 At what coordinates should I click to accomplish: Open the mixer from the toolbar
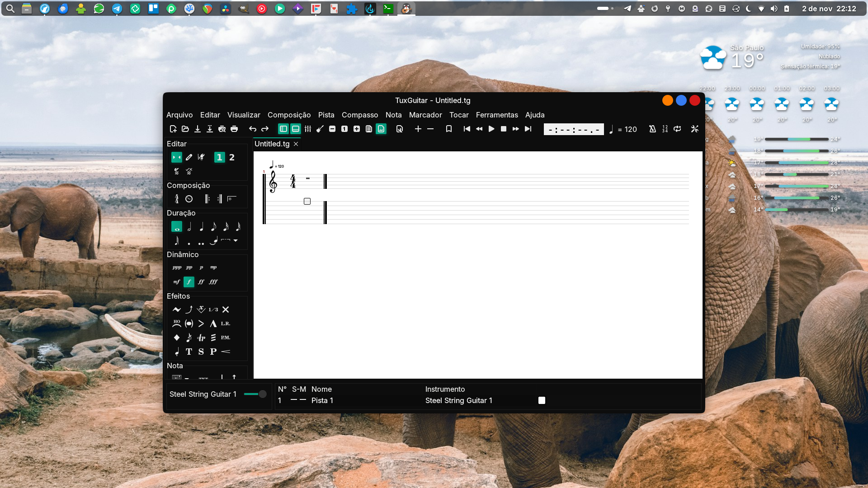[308, 129]
